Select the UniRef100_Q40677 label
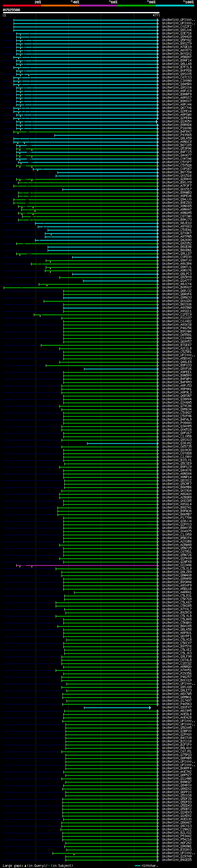The width and height of the screenshot is (197, 868). coord(177,155)
